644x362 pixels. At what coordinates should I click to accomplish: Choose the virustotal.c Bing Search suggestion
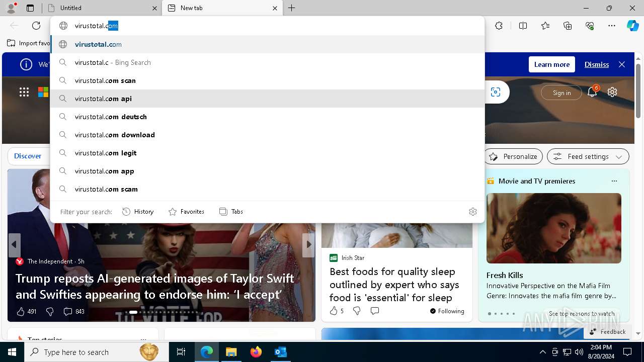pyautogui.click(x=267, y=62)
